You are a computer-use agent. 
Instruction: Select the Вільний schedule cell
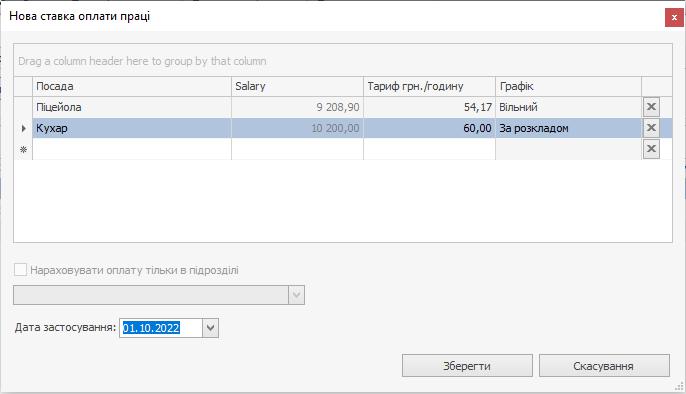click(568, 107)
